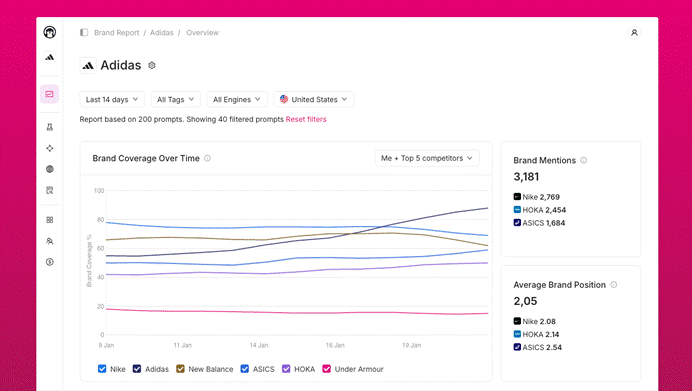Toggle the New Balance checkbox

pos(180,368)
